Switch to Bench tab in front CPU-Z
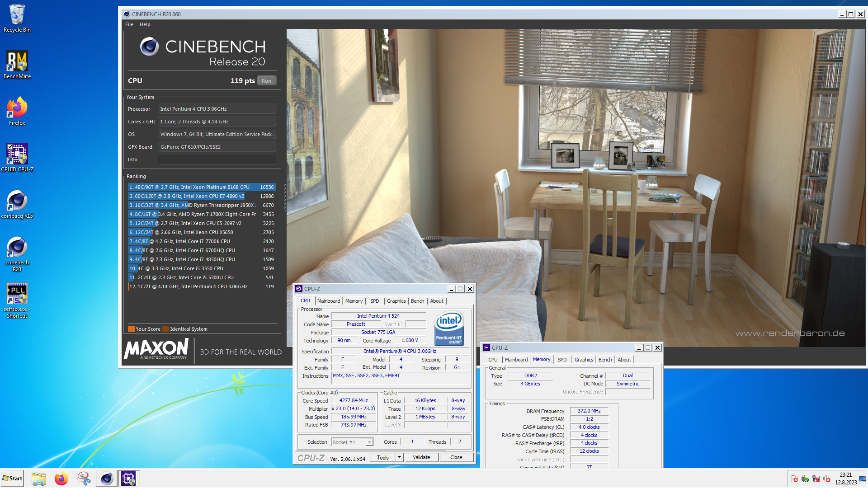The image size is (868, 488). tap(418, 301)
